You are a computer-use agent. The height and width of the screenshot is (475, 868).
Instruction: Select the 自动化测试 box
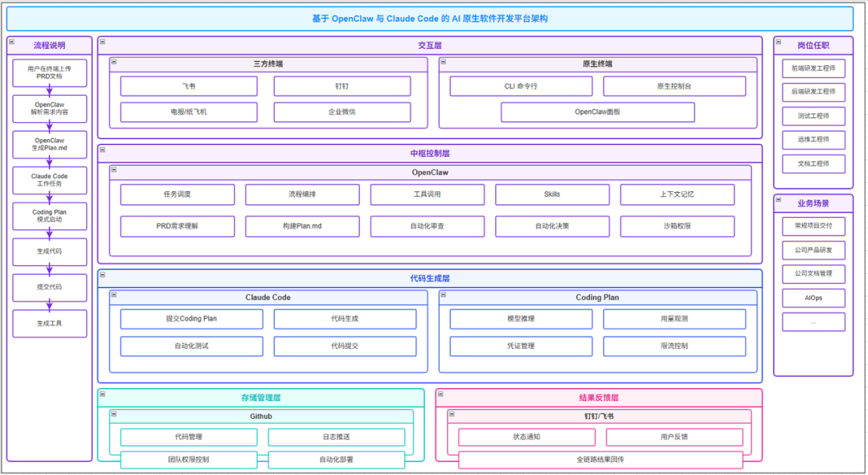coord(191,346)
